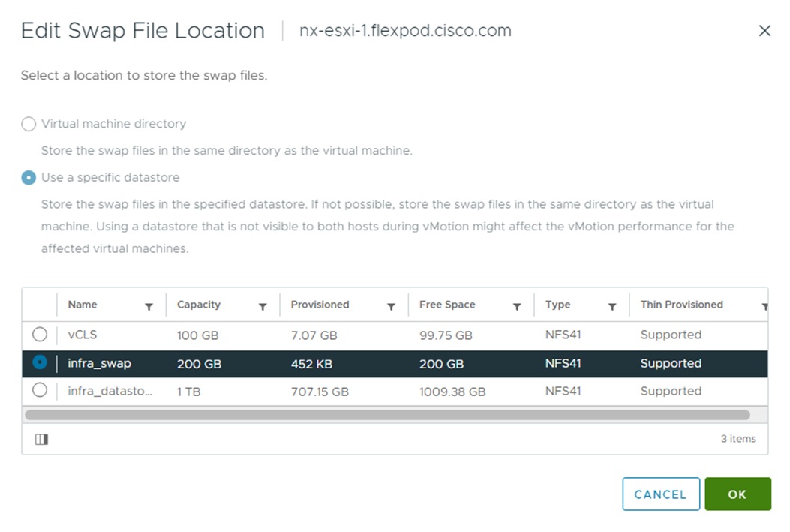The image size is (790, 532).
Task: Select the infra_swap datastore radio button
Action: pos(40,363)
